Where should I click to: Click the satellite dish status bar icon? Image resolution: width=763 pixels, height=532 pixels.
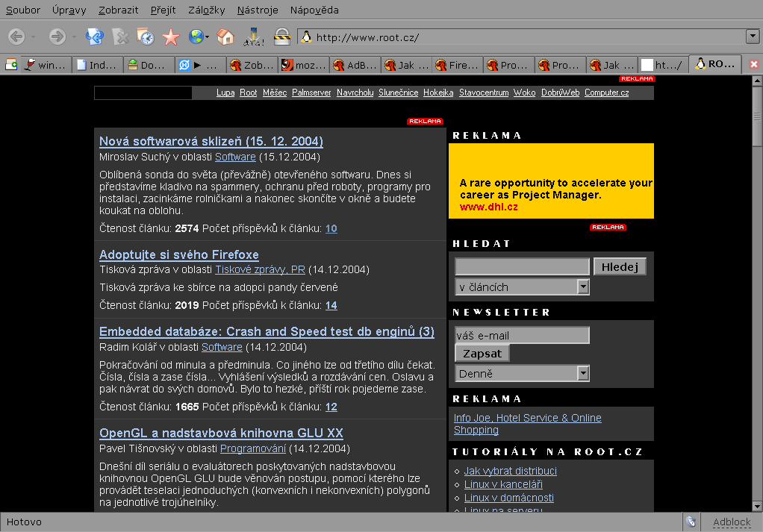click(691, 522)
